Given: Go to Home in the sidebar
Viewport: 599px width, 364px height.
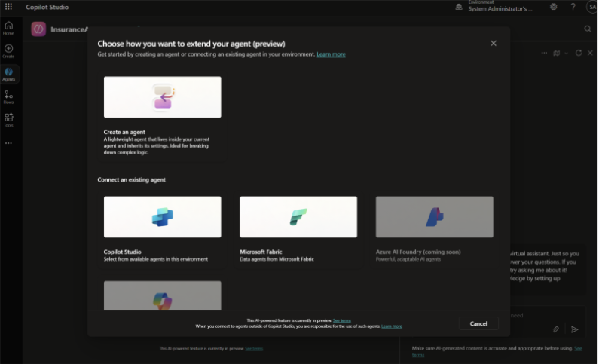Looking at the screenshot, I should [x=8, y=29].
